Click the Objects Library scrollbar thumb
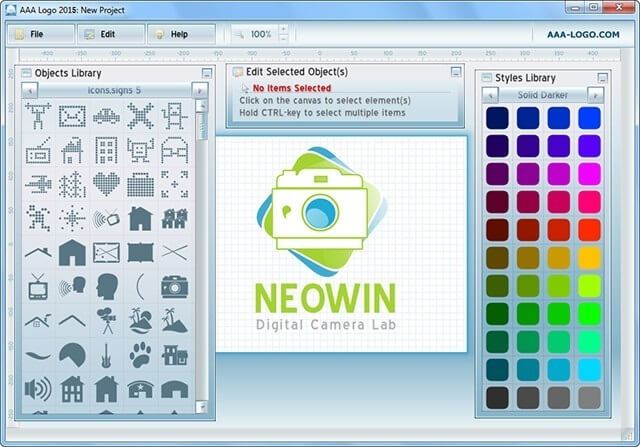Image resolution: width=640 pixels, height=447 pixels. (x=202, y=126)
